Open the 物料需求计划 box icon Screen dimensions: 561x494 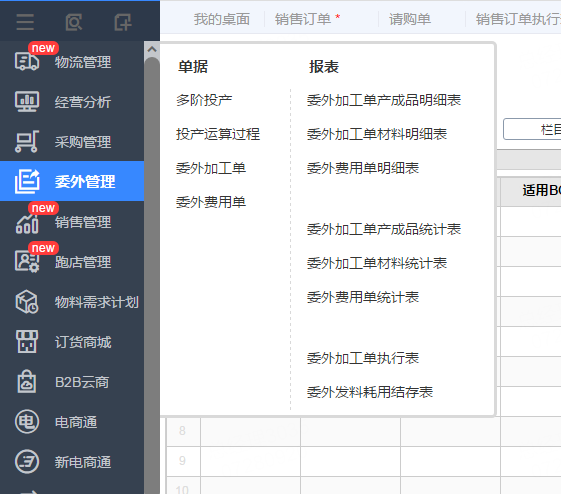click(27, 302)
